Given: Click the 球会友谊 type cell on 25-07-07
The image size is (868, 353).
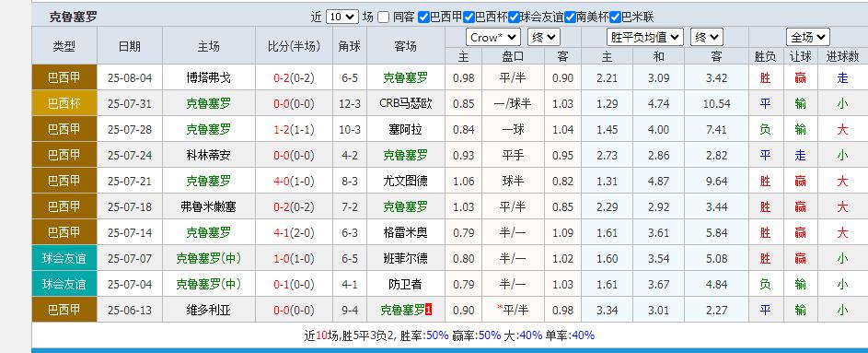Looking at the screenshot, I should click(x=64, y=258).
